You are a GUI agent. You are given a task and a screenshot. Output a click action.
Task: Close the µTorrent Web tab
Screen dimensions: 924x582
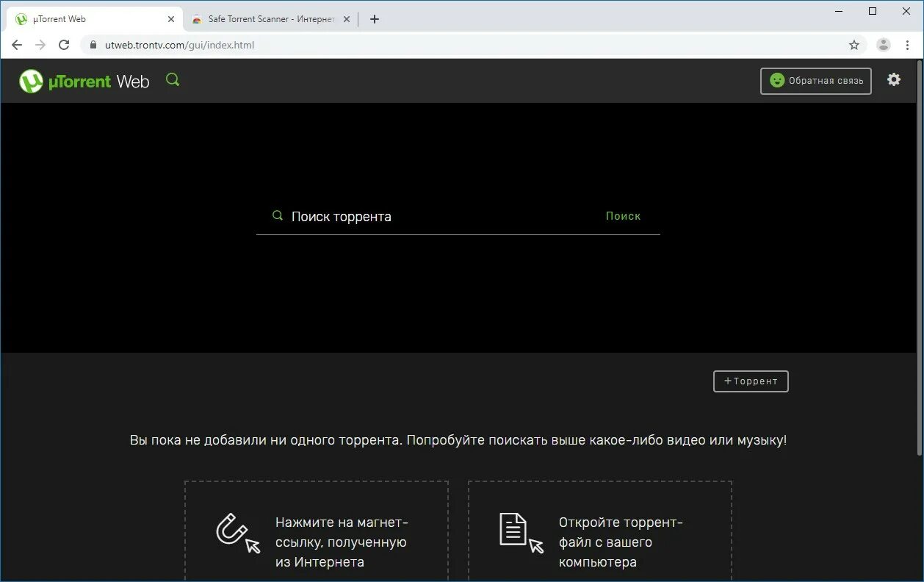click(x=171, y=19)
